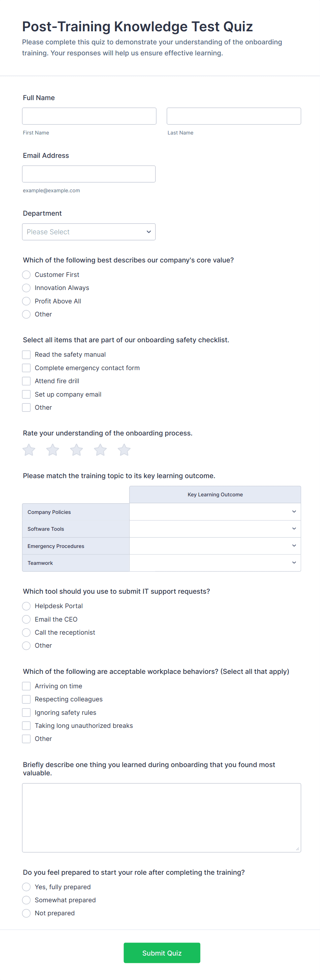This screenshot has height=980, width=320.
Task: Check Read the safety manual
Action: pos(26,355)
